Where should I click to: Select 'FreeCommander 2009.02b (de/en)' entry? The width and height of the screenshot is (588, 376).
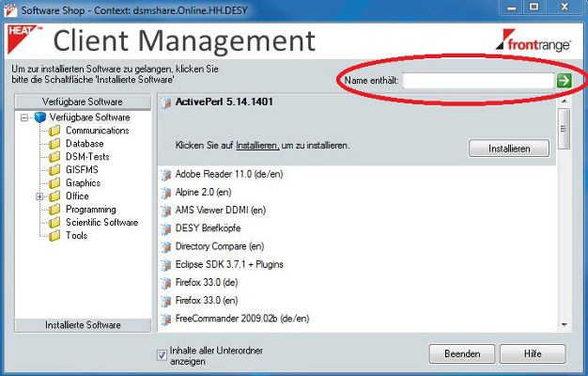(x=242, y=319)
